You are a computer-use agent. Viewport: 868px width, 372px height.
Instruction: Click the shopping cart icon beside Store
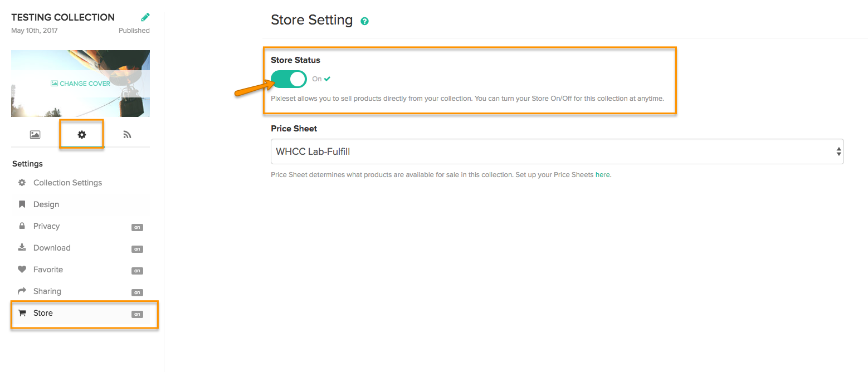(22, 313)
